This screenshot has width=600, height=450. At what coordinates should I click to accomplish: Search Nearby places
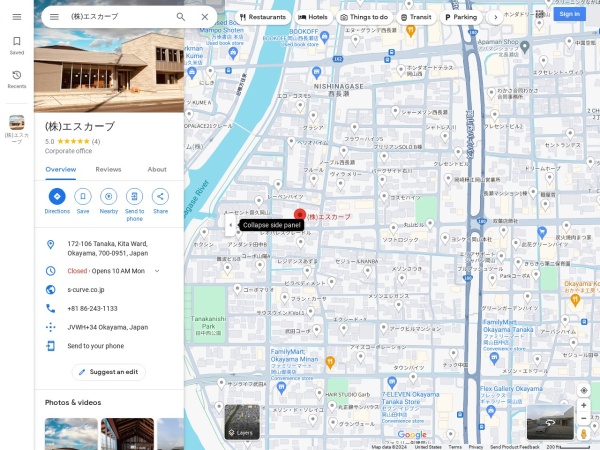pyautogui.click(x=109, y=201)
